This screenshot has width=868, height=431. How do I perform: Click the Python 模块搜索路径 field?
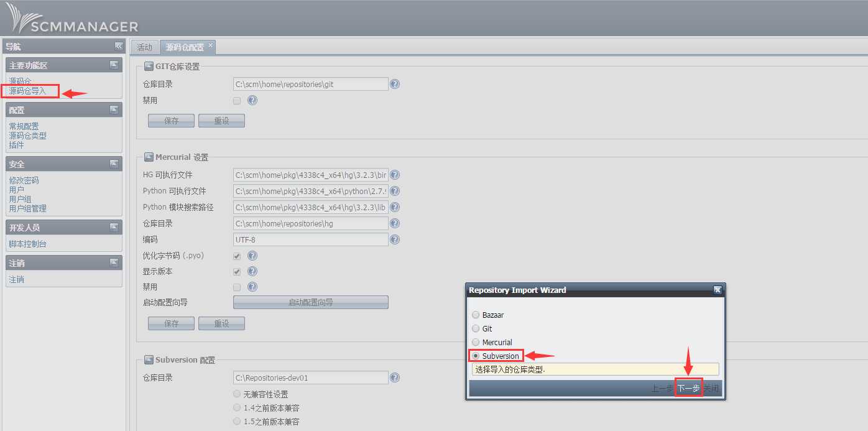(311, 207)
